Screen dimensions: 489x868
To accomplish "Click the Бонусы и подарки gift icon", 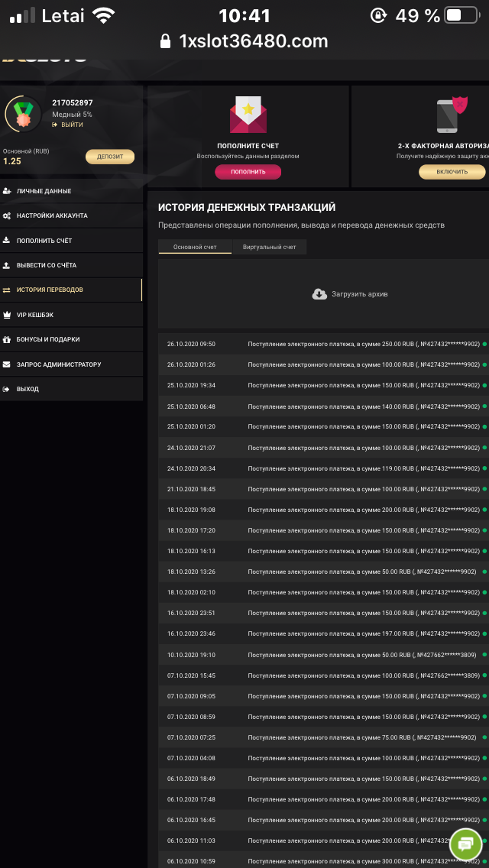I will click(x=7, y=339).
